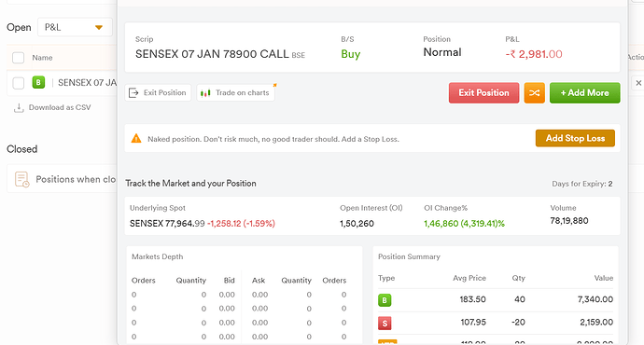
Task: Click the Normal position type label
Action: tap(442, 52)
